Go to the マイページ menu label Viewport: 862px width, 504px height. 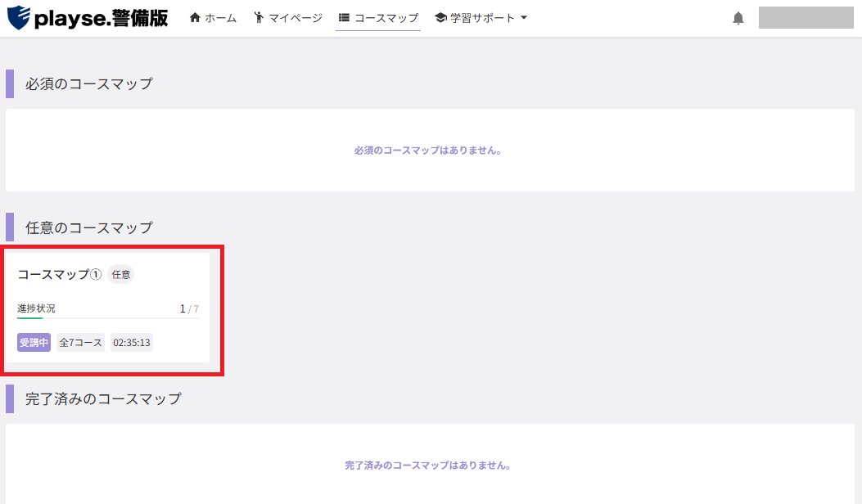click(x=296, y=18)
